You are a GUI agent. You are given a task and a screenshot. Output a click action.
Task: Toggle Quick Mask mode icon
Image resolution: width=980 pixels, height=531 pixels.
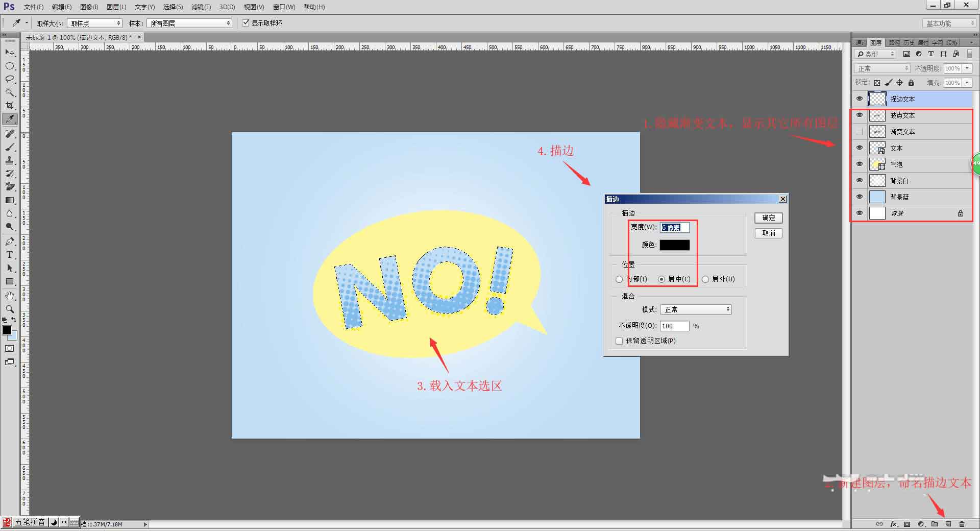[10, 349]
